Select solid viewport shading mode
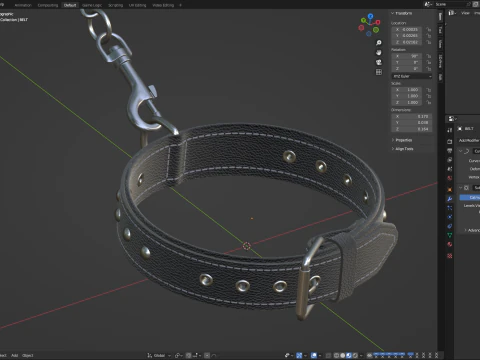This screenshot has height=360, width=480. click(x=343, y=355)
